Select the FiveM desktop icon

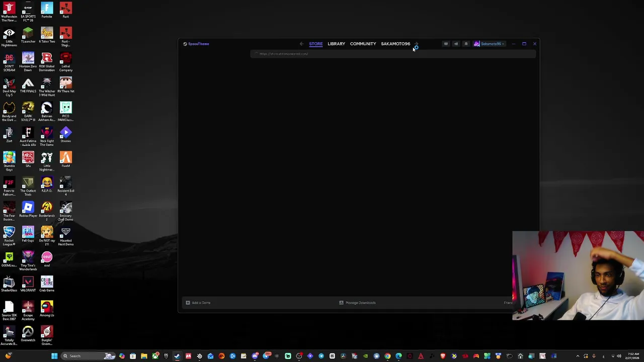pyautogui.click(x=65, y=160)
